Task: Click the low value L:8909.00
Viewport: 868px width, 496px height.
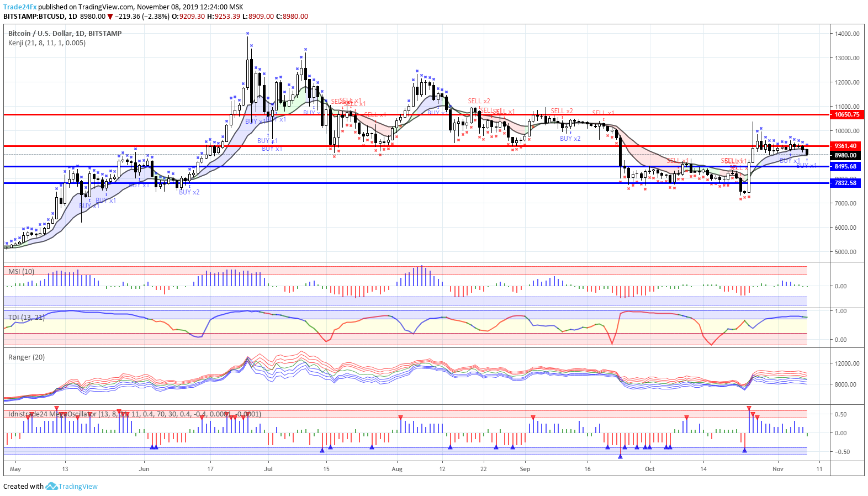Action: click(258, 17)
